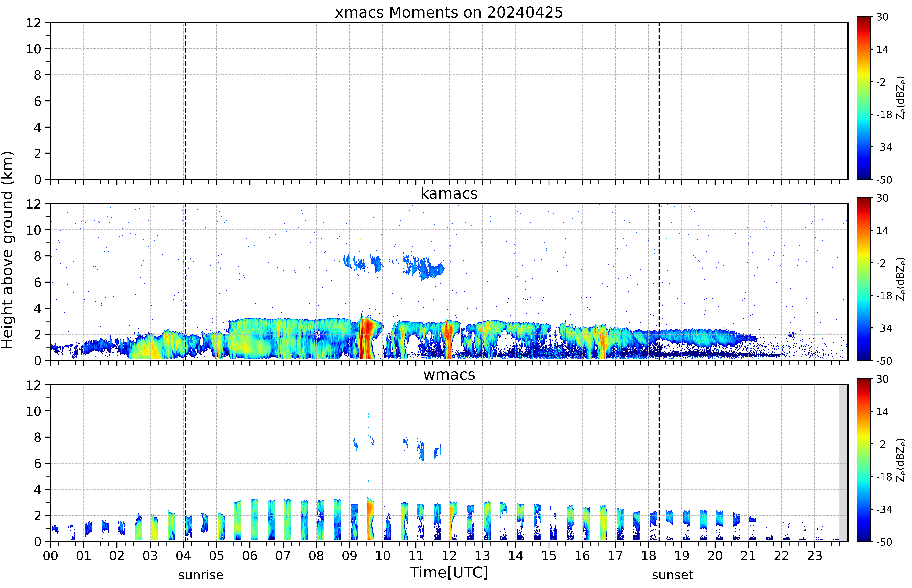
Task: Select the wmacs panel title
Action: (449, 375)
